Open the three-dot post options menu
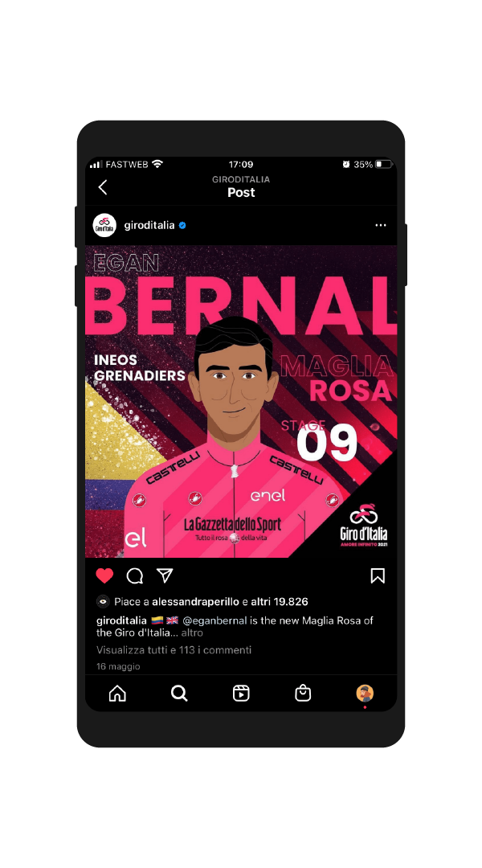 point(381,225)
